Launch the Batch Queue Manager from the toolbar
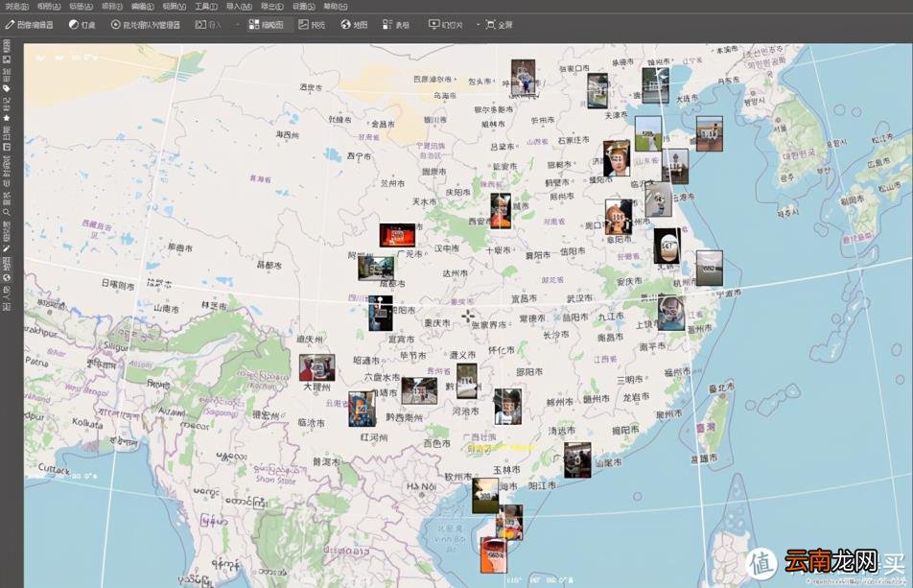Screen dimensions: 913x588 (x=146, y=25)
